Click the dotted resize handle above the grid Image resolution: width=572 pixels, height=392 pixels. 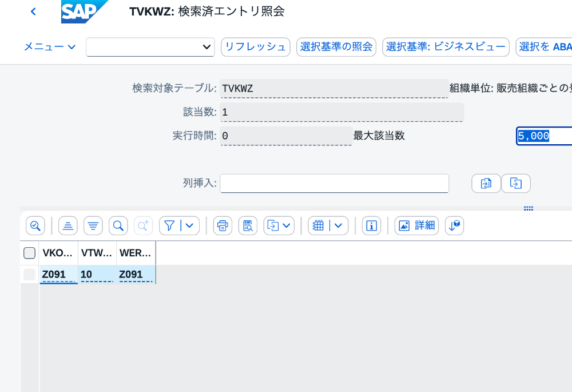(x=528, y=208)
